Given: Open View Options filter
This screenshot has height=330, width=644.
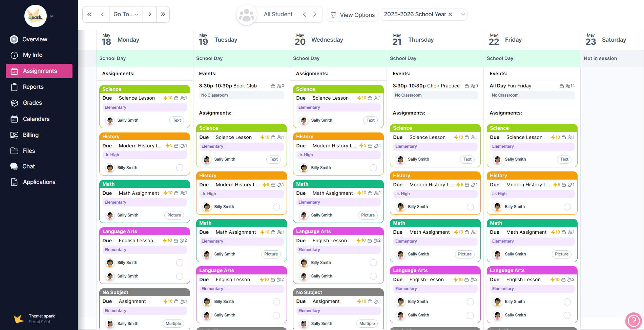Looking at the screenshot, I should pos(352,15).
